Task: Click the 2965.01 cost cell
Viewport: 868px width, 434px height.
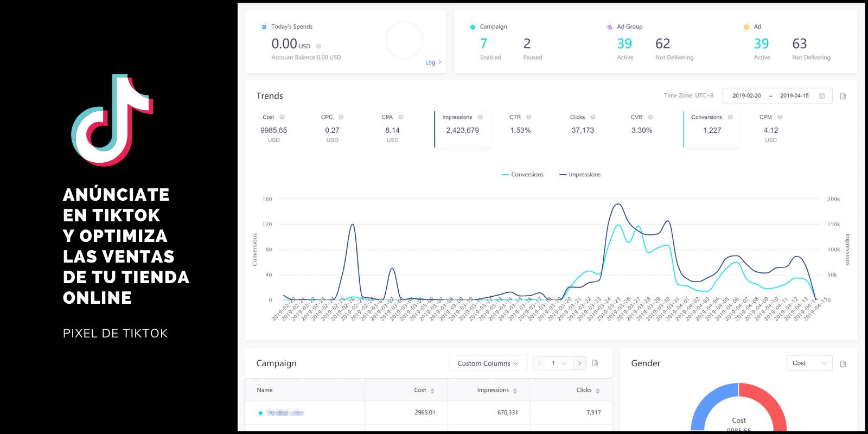Action: tap(425, 413)
